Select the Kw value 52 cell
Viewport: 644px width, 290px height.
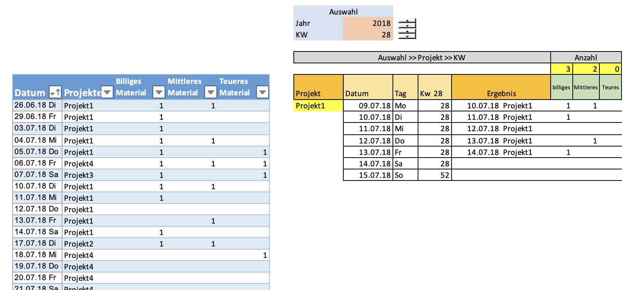point(435,175)
